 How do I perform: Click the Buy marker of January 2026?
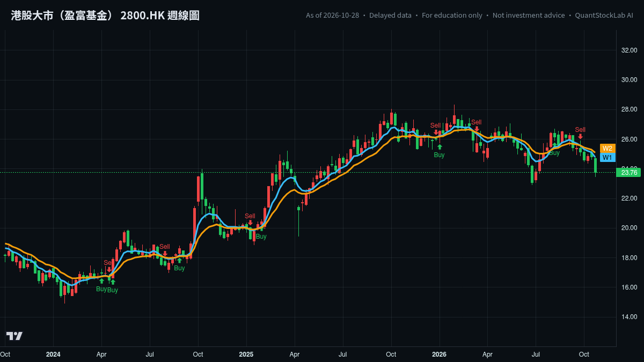tap(439, 151)
